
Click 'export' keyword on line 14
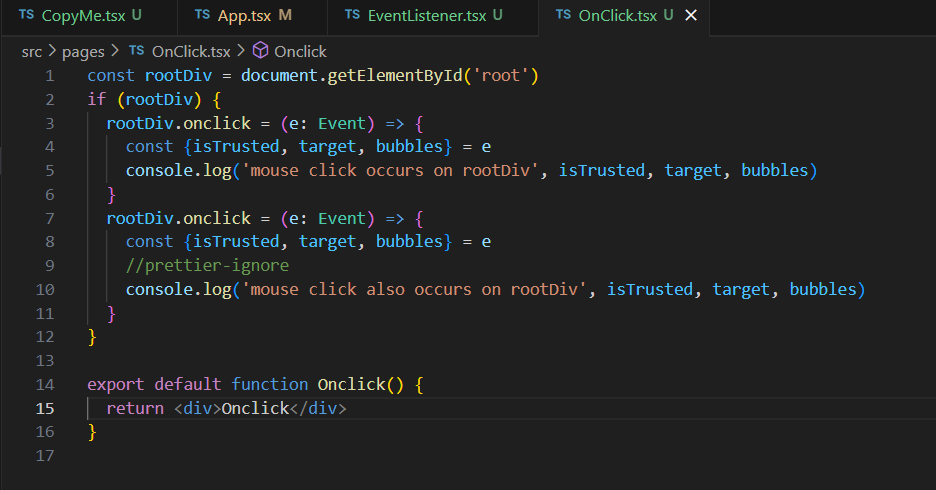[116, 384]
